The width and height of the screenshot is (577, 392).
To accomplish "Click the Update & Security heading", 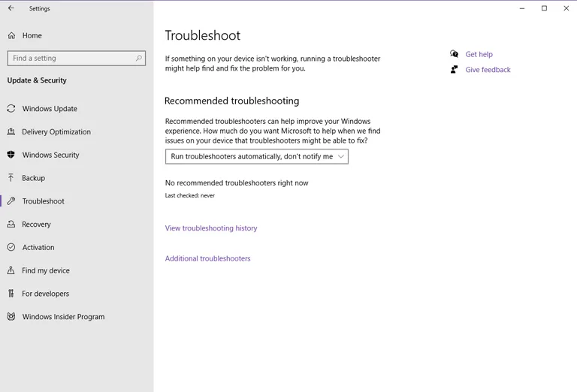I will click(x=37, y=80).
